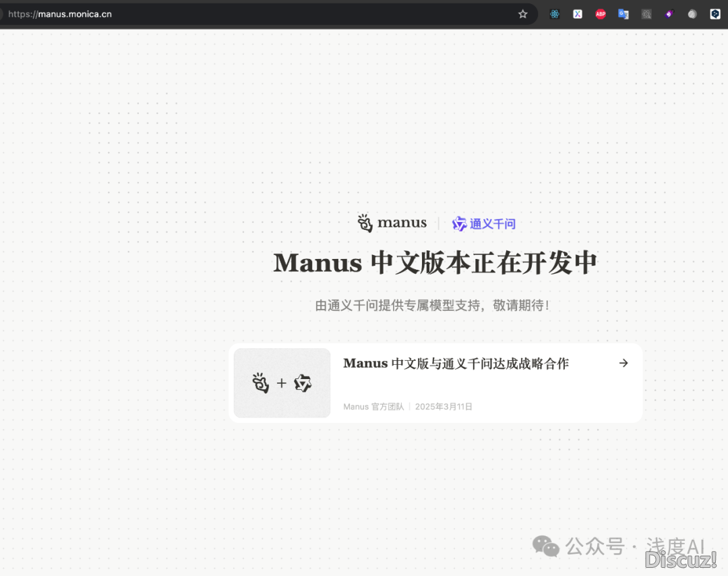Open the dark blue hexagon extension icon
This screenshot has height=576, width=728.
[x=715, y=14]
